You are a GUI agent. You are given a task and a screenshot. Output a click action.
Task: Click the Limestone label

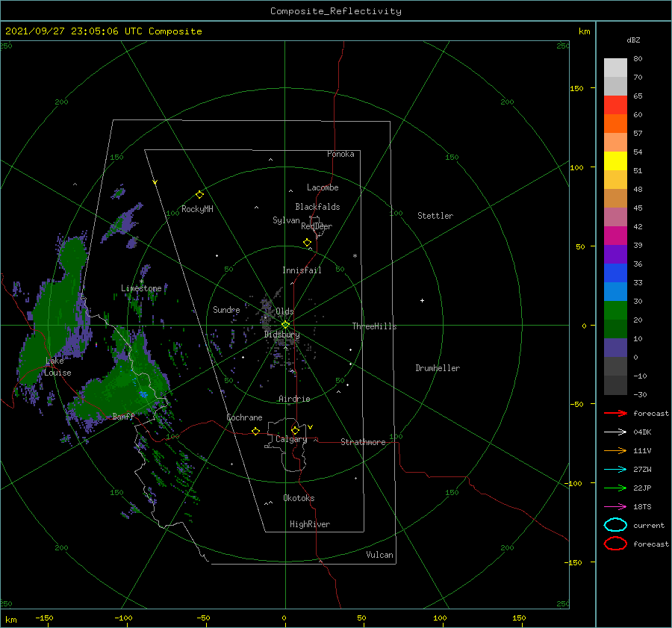click(141, 288)
